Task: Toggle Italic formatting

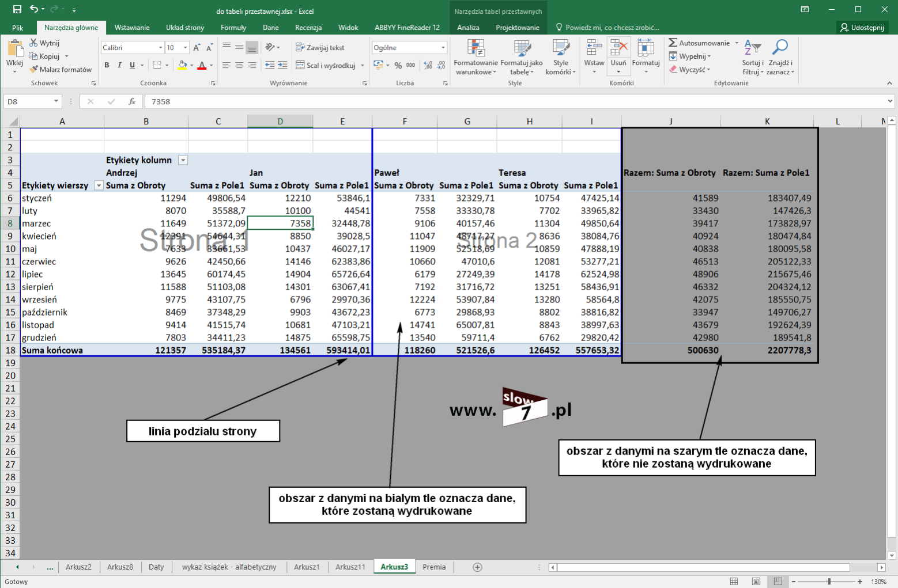Action: [119, 65]
